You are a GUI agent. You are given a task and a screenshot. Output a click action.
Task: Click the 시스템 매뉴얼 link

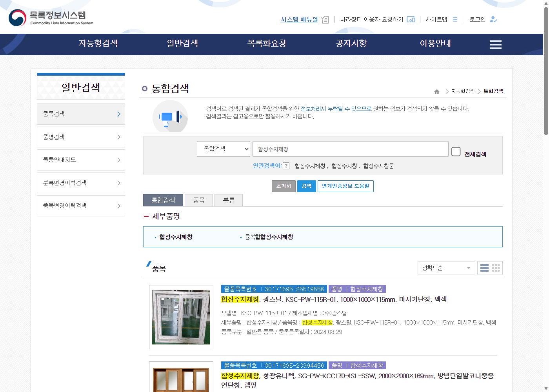pos(299,20)
